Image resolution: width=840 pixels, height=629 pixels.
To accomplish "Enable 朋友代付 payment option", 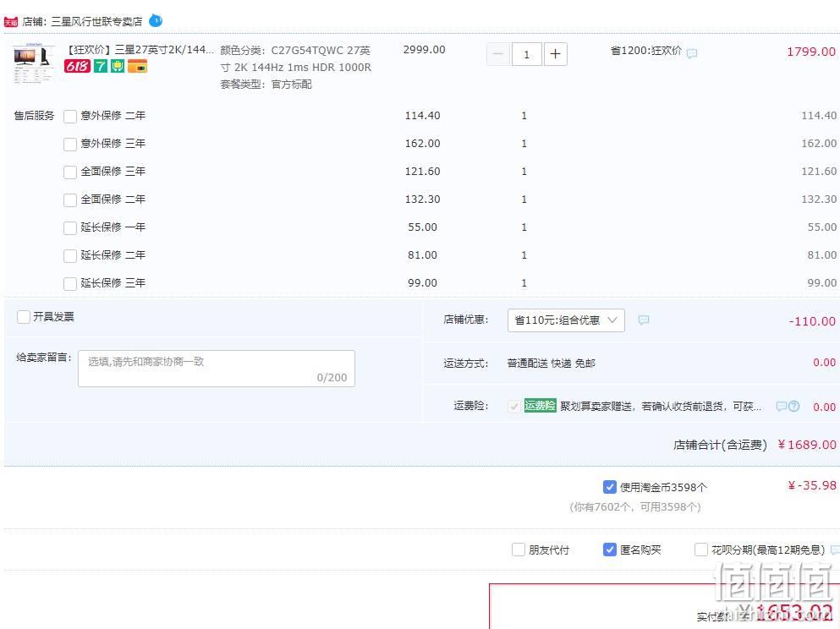I will click(x=518, y=550).
